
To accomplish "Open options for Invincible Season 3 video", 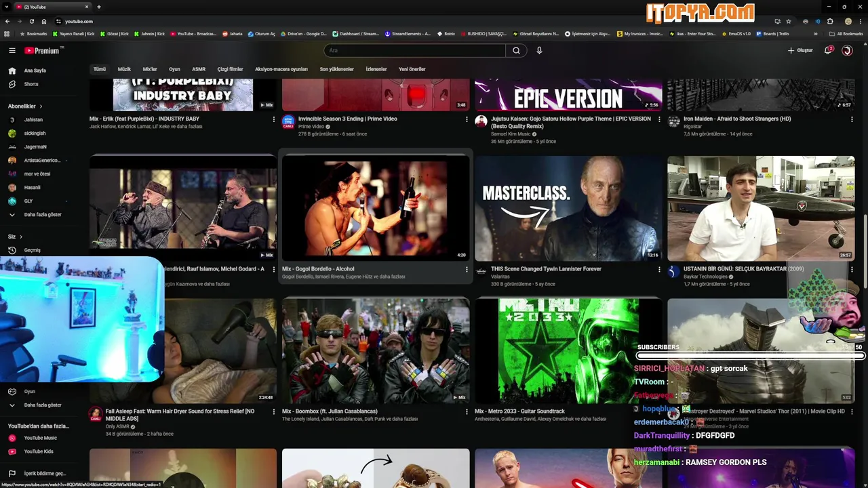I will (x=467, y=119).
